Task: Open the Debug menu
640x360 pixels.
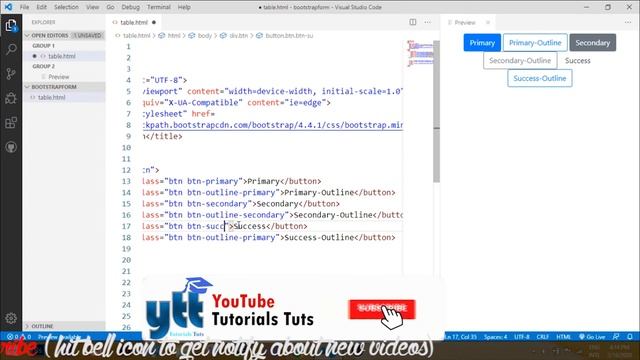Action: tap(131, 7)
